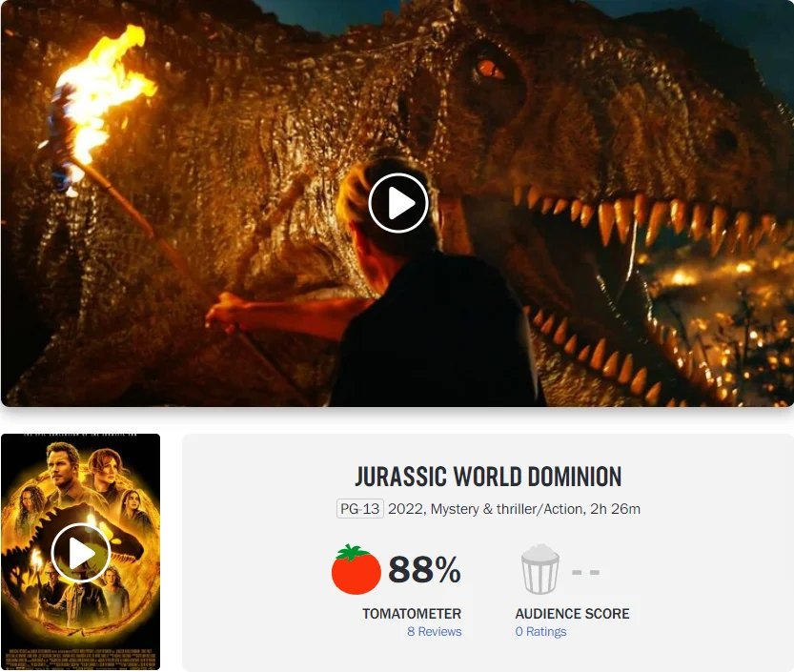
Task: Open the 8 Reviews link
Action: point(434,631)
